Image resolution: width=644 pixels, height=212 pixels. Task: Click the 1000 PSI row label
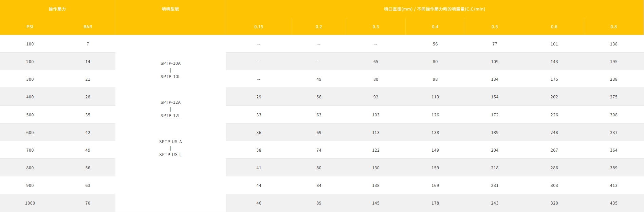coord(30,203)
